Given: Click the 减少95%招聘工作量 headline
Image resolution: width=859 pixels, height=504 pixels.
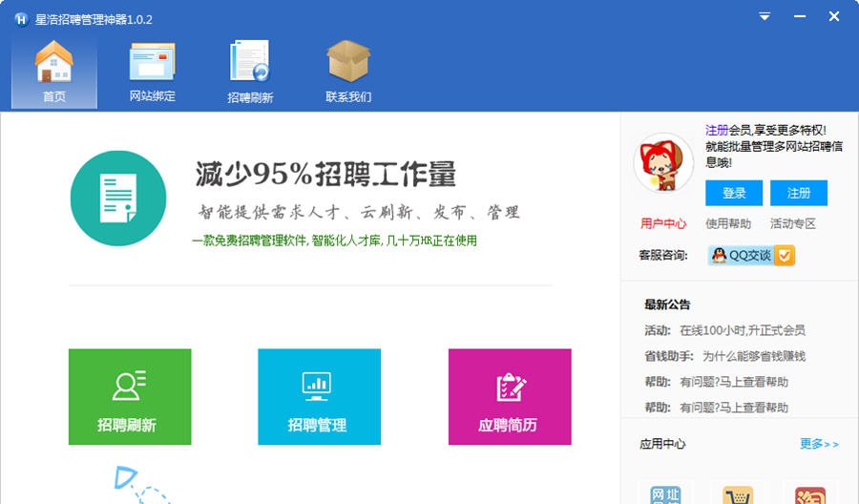Looking at the screenshot, I should click(x=325, y=175).
